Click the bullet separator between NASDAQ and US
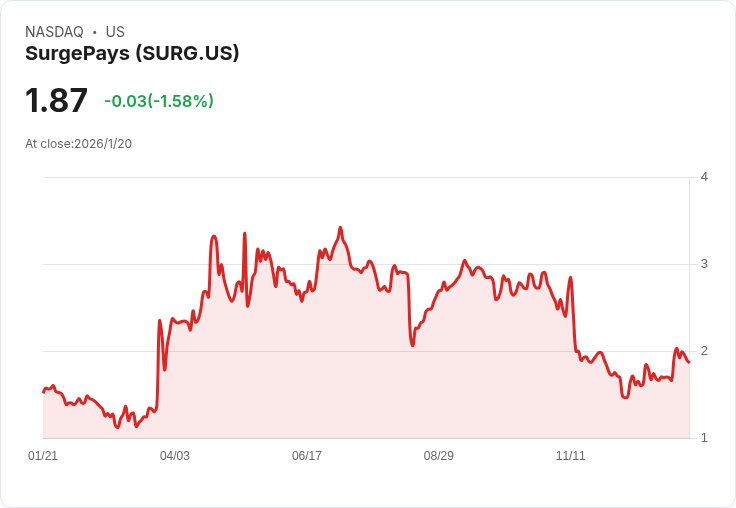The width and height of the screenshot is (736, 508). [94, 32]
